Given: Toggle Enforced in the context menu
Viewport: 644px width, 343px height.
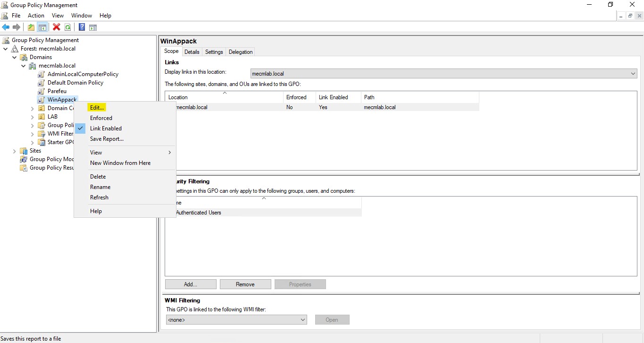Looking at the screenshot, I should tap(101, 118).
